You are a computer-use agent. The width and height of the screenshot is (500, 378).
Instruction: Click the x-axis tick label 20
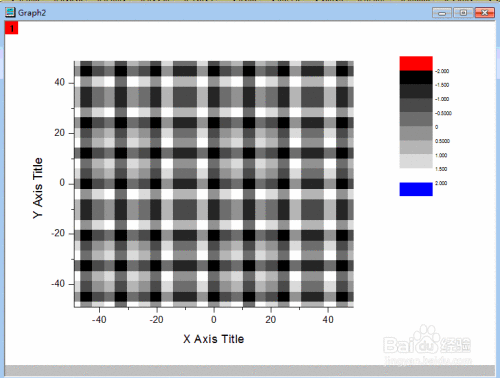(x=270, y=320)
